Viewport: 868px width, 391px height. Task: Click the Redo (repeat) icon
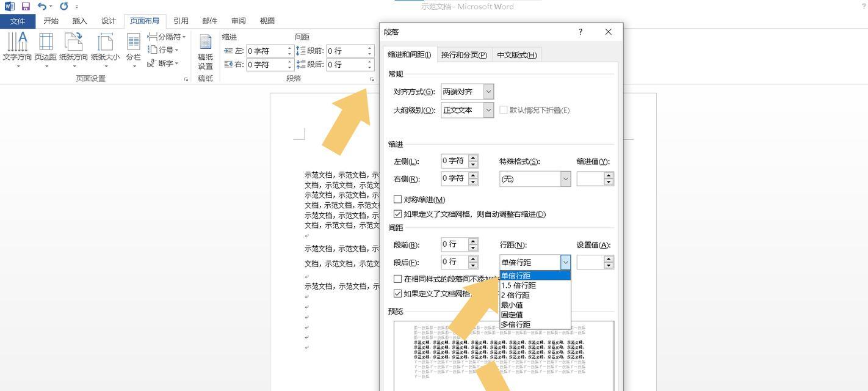[x=63, y=6]
